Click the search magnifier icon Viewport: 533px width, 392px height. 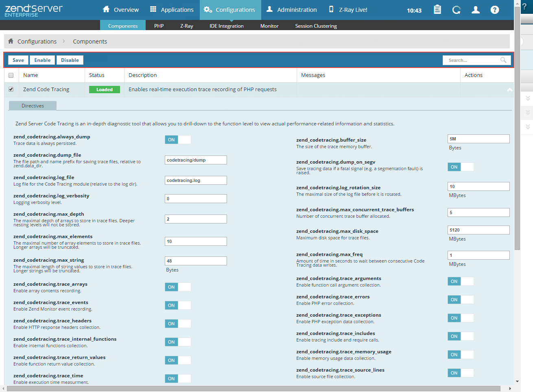(x=503, y=60)
